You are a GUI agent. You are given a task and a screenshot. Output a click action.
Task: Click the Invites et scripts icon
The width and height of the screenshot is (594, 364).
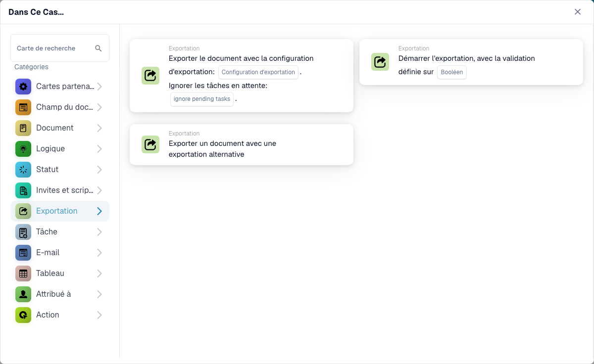(x=23, y=190)
